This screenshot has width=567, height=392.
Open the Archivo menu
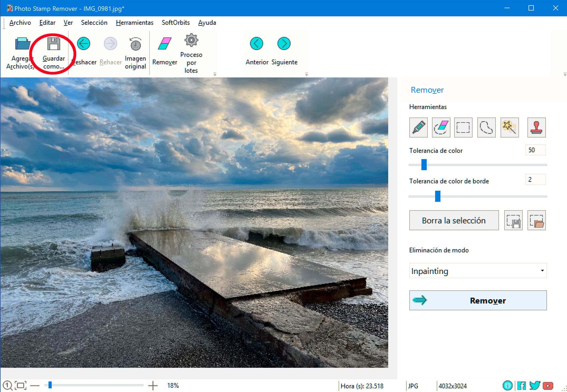(20, 23)
